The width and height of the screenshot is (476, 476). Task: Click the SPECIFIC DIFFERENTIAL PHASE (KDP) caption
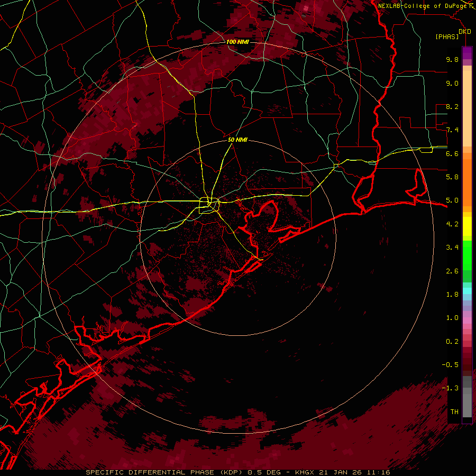164,472
